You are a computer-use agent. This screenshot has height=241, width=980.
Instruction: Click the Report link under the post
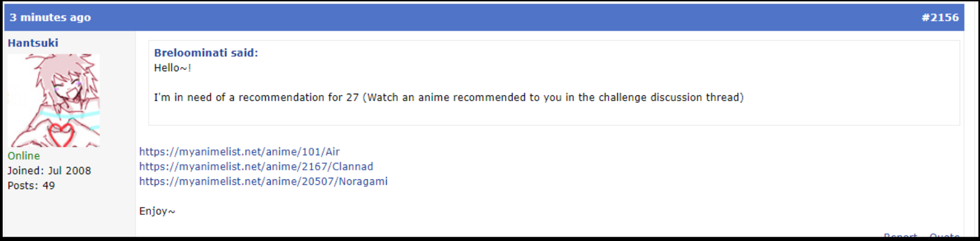click(x=900, y=235)
